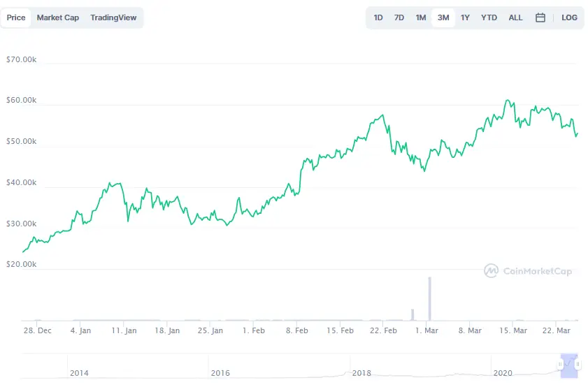Switch to the Price tab
This screenshot has width=588, height=387.
[16, 17]
